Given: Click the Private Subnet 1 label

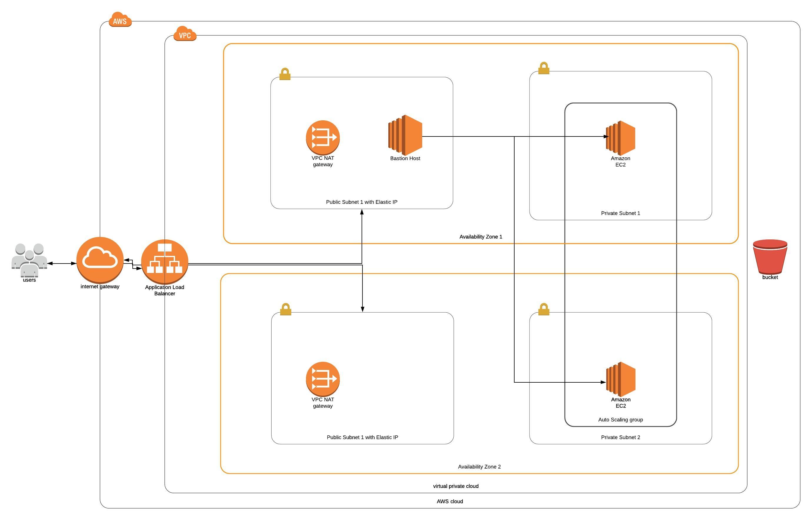Looking at the screenshot, I should [x=620, y=214].
